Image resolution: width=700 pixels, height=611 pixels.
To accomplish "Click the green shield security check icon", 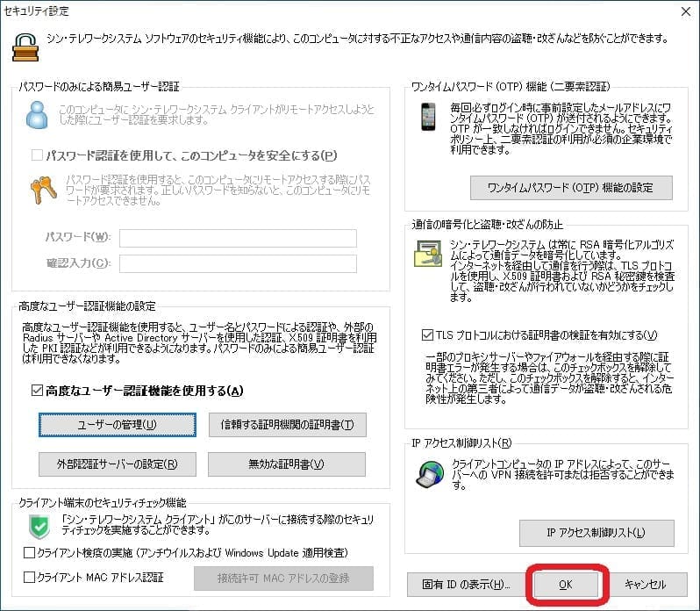I will (38, 526).
